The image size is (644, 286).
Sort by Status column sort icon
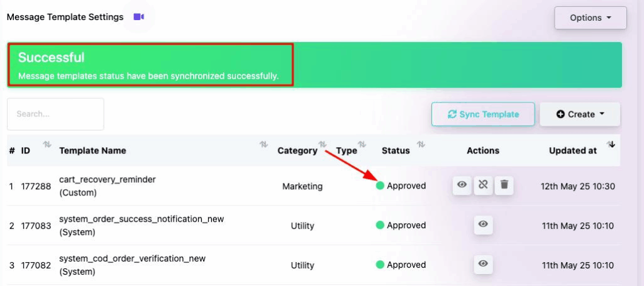421,145
